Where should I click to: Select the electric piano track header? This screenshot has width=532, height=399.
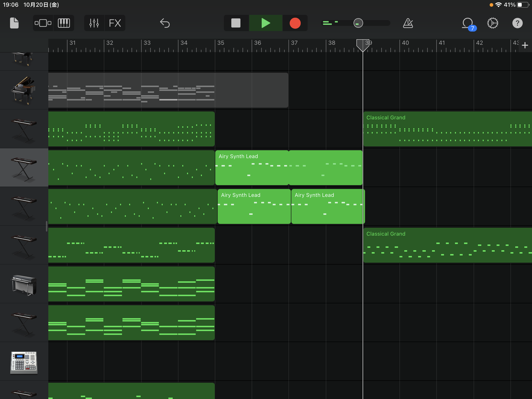(x=24, y=284)
